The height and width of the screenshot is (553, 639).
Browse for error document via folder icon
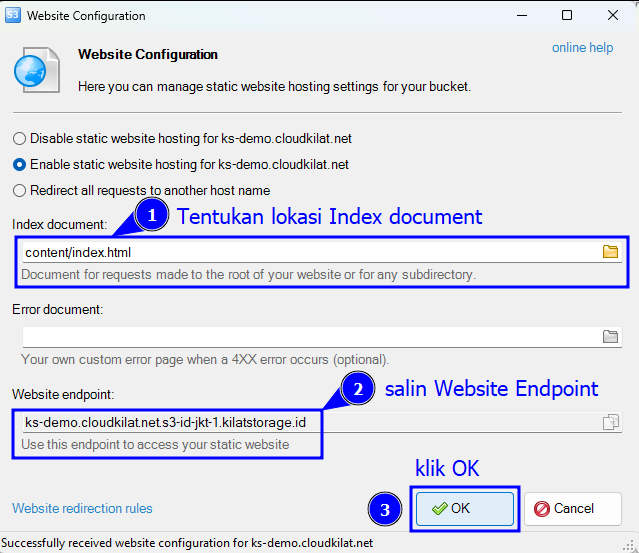pyautogui.click(x=610, y=337)
